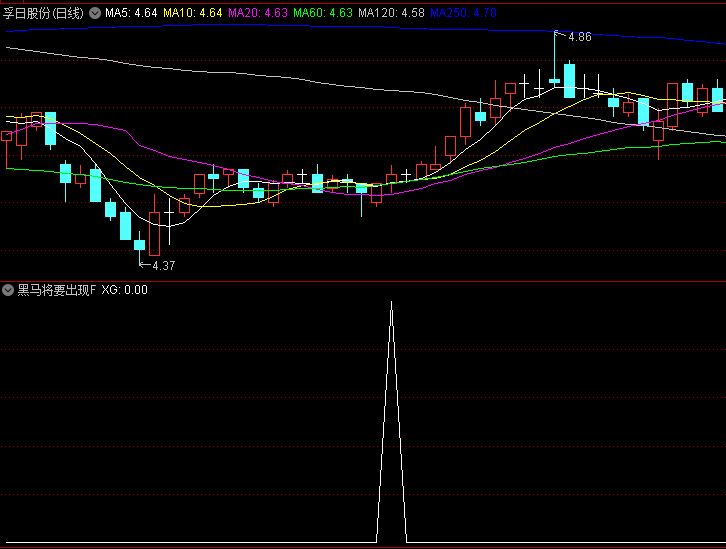Screen dimensions: 726x549
Task: Select the tall cyan candle below 4.86
Action: click(x=569, y=79)
